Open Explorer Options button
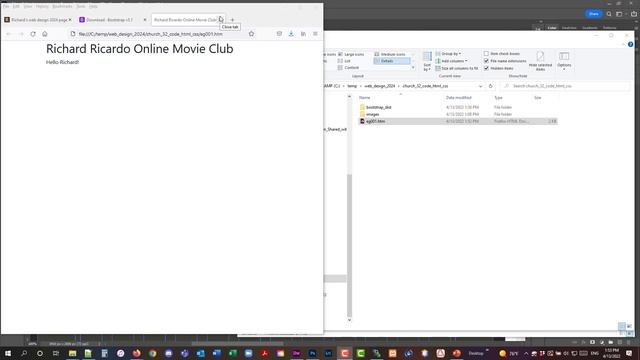The image size is (640, 360). [x=564, y=61]
